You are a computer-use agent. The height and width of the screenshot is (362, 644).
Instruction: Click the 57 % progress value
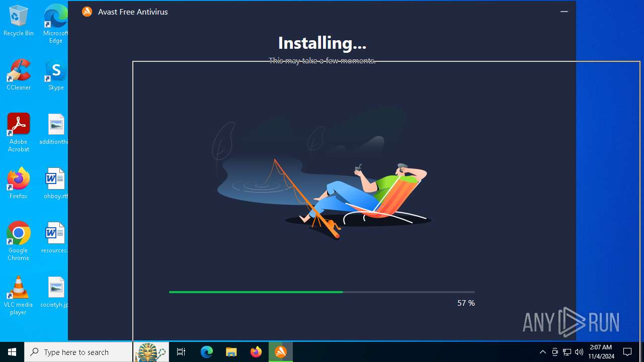pos(466,303)
